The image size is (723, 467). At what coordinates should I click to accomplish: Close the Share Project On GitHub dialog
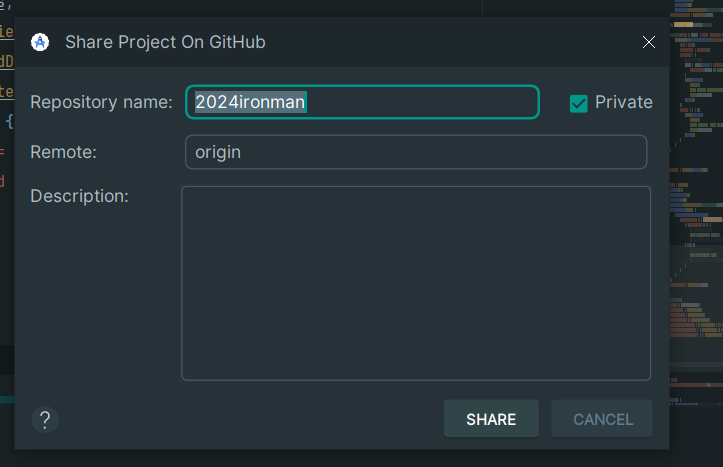(x=648, y=42)
